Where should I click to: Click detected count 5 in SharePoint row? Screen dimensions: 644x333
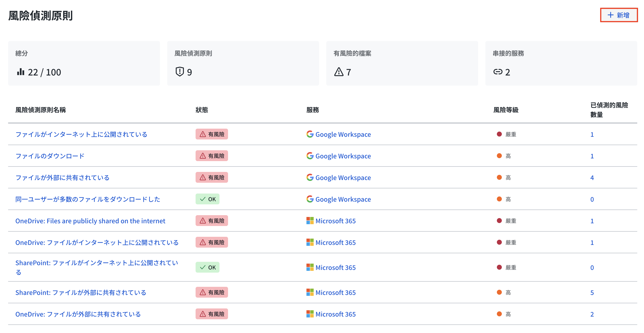point(592,292)
